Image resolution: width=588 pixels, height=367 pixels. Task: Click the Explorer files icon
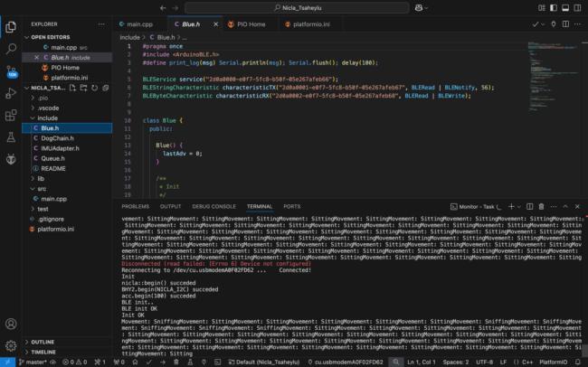click(11, 25)
